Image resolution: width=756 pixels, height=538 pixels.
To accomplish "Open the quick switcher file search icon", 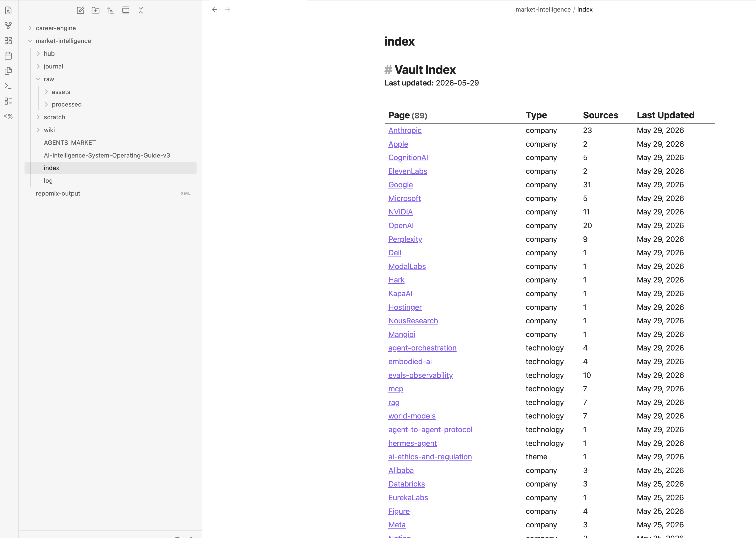I will point(8,11).
